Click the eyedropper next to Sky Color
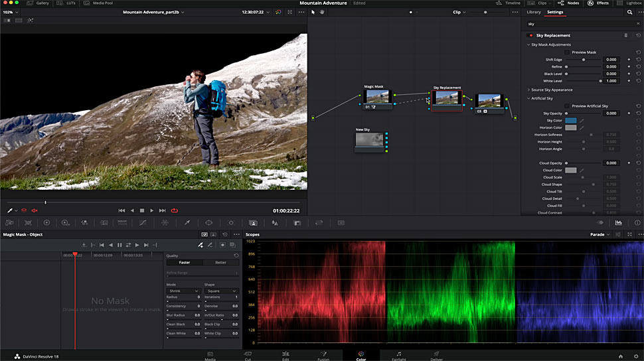Image resolution: width=644 pixels, height=361 pixels. 582,120
